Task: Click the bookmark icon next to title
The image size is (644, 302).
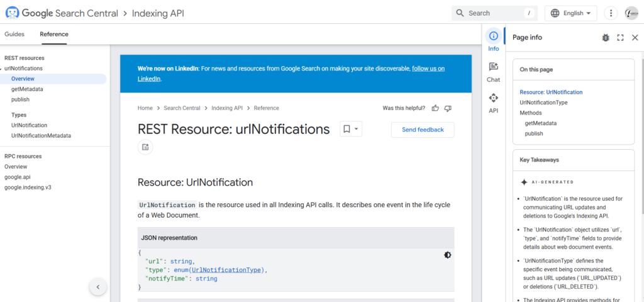Action: (x=347, y=129)
